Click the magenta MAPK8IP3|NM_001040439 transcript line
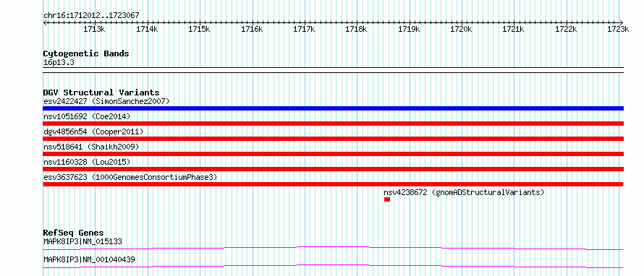 tap(333, 266)
